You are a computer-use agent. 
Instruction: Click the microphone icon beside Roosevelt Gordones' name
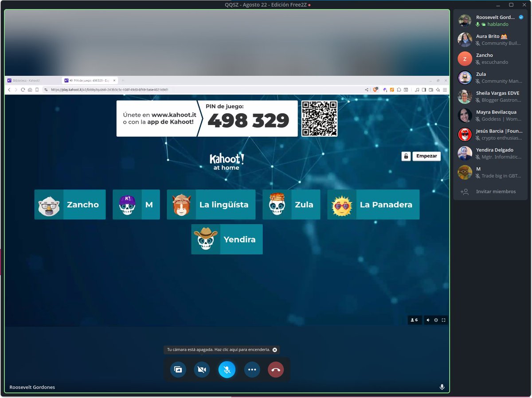pos(442,387)
